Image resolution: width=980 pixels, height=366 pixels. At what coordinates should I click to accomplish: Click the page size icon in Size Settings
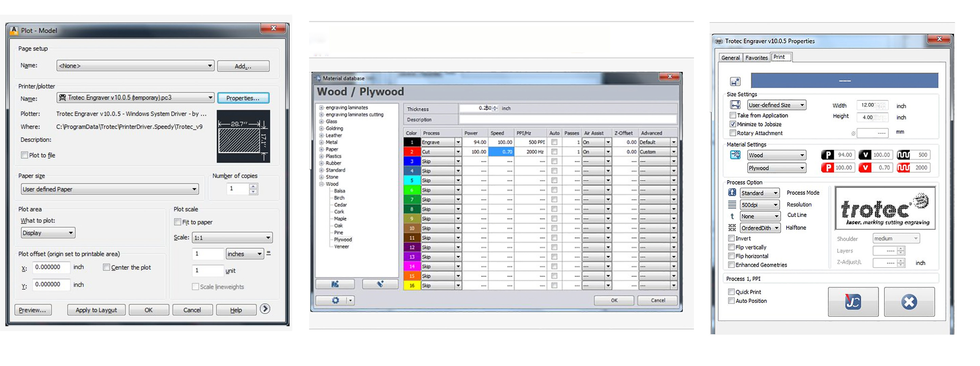pos(735,105)
